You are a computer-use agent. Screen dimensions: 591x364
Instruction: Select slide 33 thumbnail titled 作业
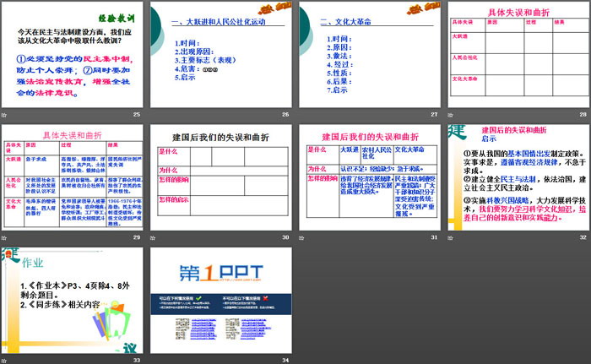point(72,301)
